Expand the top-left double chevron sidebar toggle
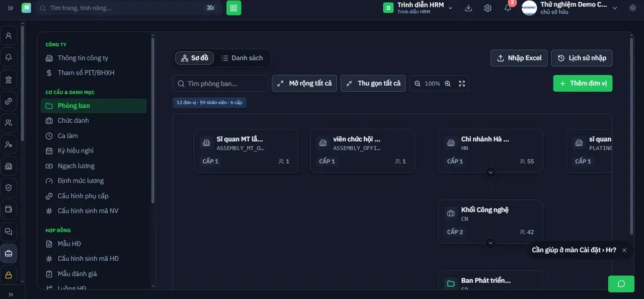The image size is (644, 299). [x=11, y=8]
